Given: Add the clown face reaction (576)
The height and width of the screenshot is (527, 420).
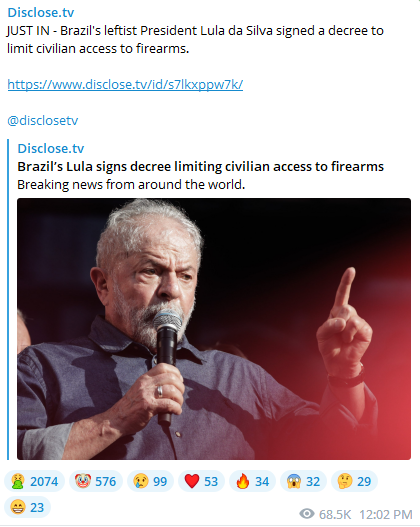Looking at the screenshot, I should click(96, 481).
